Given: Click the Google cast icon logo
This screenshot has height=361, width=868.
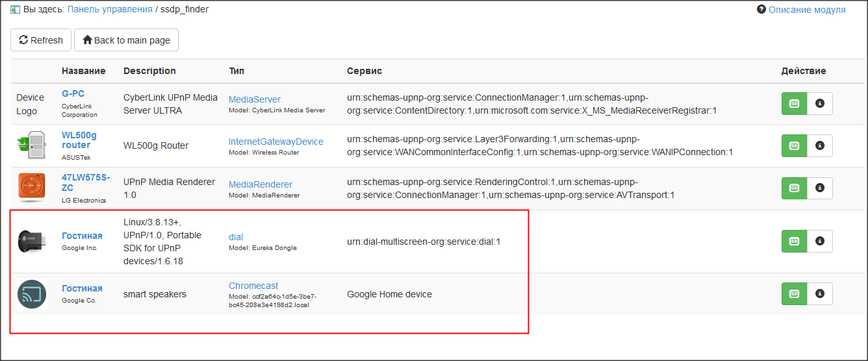Looking at the screenshot, I should pos(32,294).
